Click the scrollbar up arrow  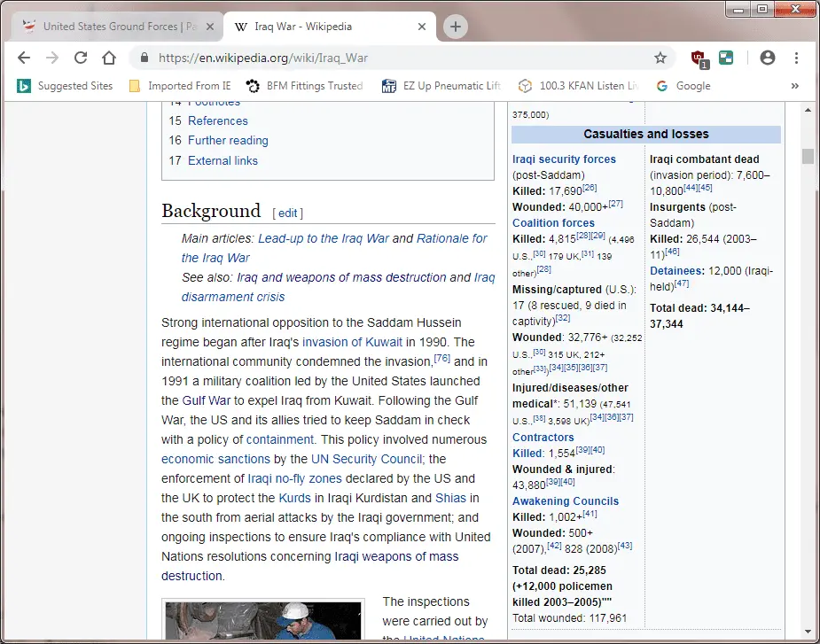pyautogui.click(x=808, y=110)
